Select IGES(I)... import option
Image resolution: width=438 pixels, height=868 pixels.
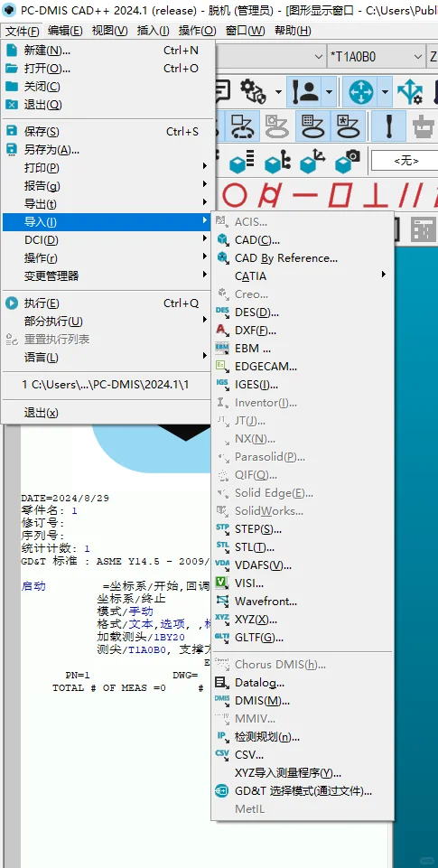pos(303,385)
